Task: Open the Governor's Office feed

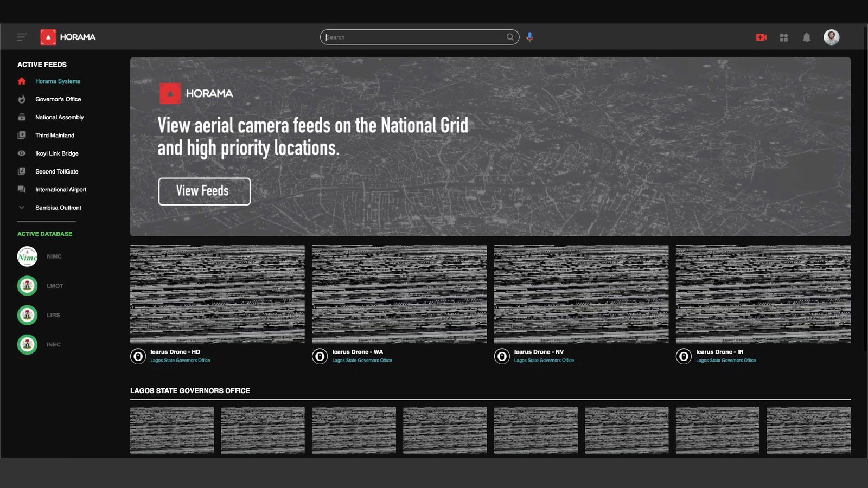Action: (58, 99)
